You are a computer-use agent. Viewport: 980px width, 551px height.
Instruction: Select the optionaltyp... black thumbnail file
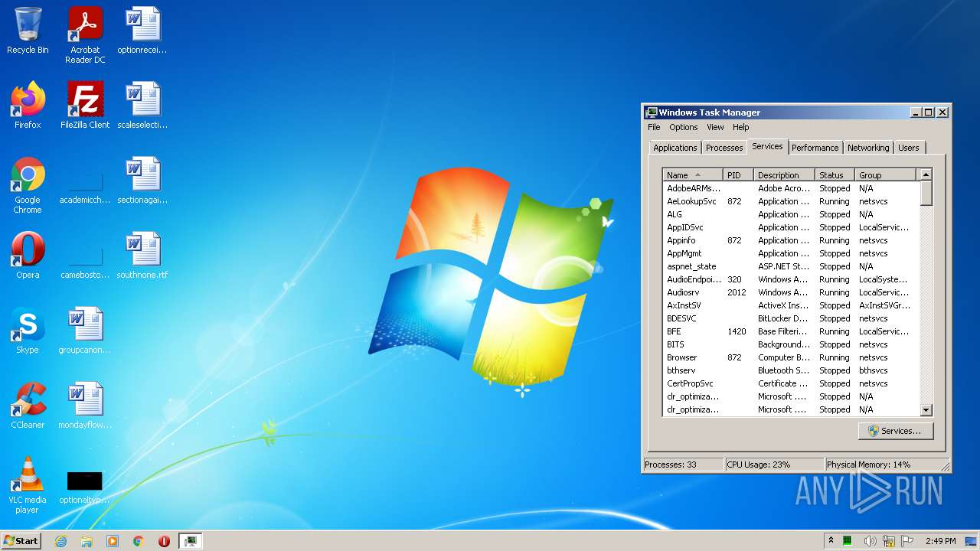(85, 487)
